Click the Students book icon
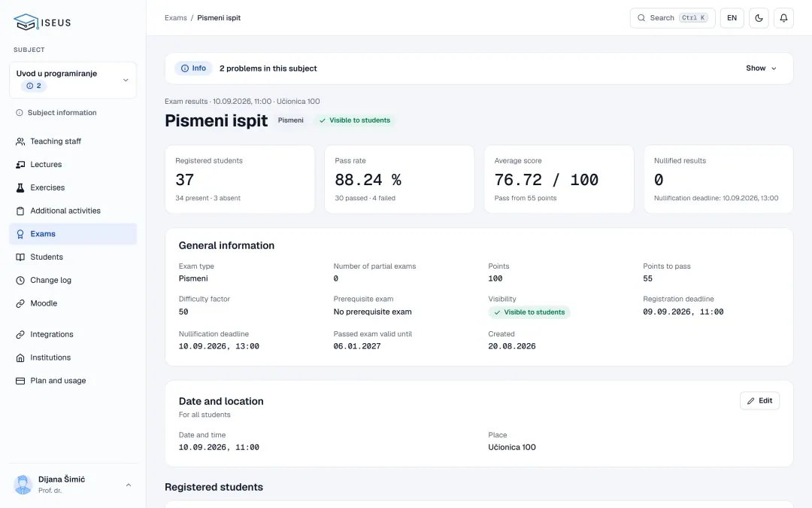The width and height of the screenshot is (812, 508). click(20, 257)
